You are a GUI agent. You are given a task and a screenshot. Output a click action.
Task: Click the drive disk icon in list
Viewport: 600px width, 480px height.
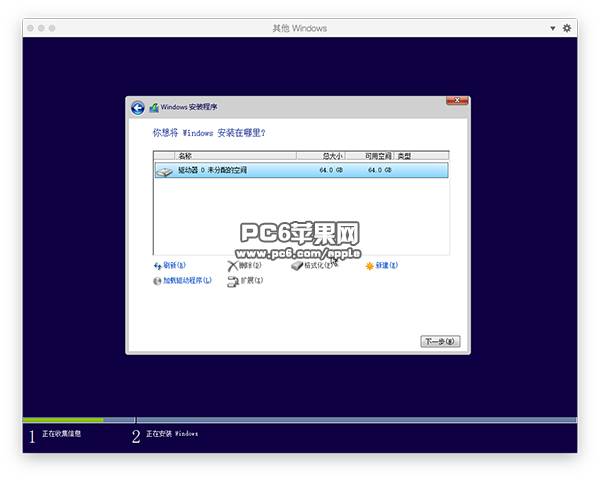click(x=165, y=171)
